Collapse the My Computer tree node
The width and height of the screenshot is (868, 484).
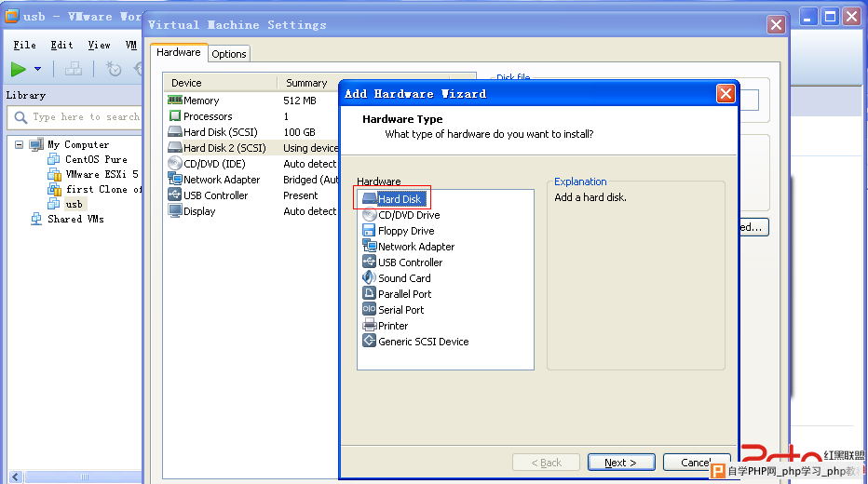tap(19, 144)
